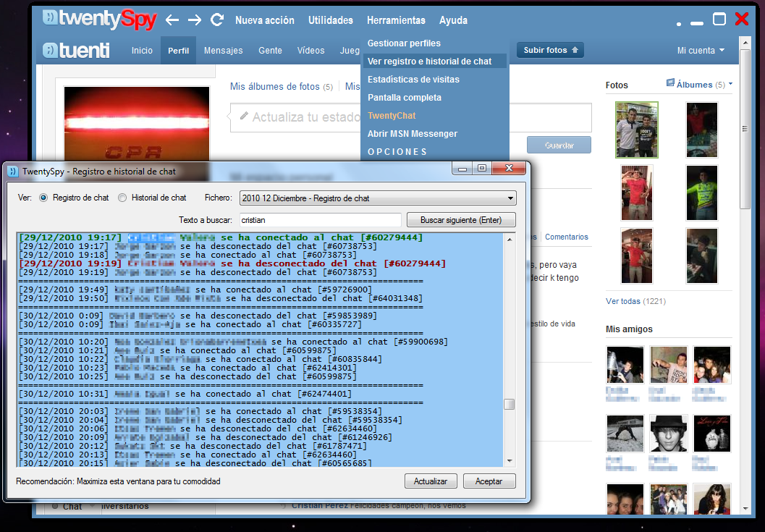Click the green 19:17 conectado log line
Screen dimensions: 765x532
point(221,237)
